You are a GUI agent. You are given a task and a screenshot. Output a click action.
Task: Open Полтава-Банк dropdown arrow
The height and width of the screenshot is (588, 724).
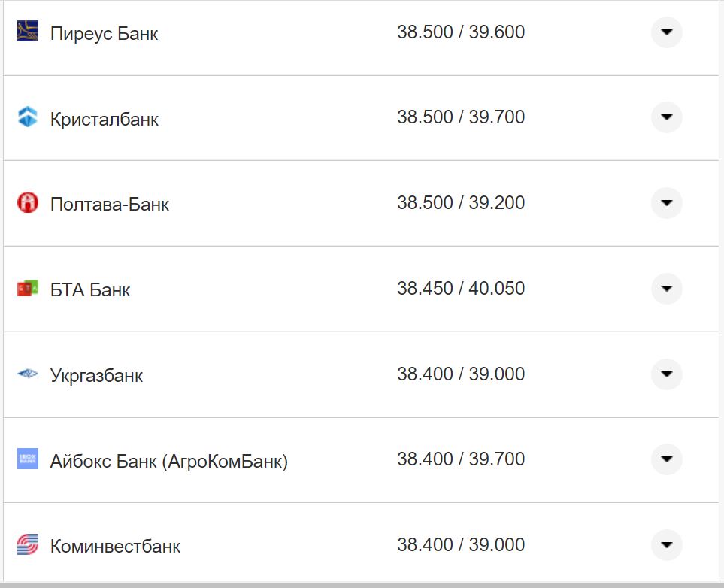[666, 203]
